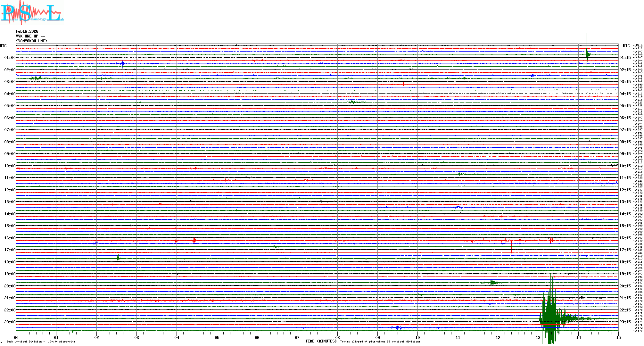This screenshot has width=644, height=346.
Task: Select the 16:15 time label on right
Action: click(x=625, y=238)
